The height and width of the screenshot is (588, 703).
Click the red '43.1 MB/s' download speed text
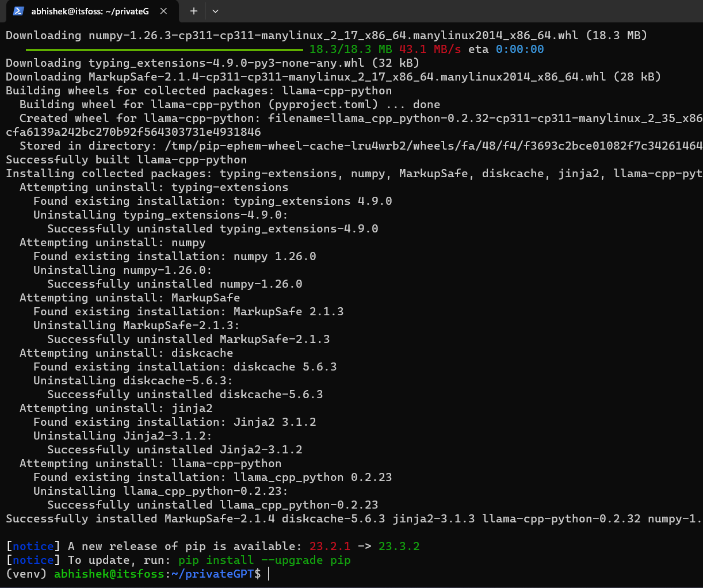pos(429,49)
